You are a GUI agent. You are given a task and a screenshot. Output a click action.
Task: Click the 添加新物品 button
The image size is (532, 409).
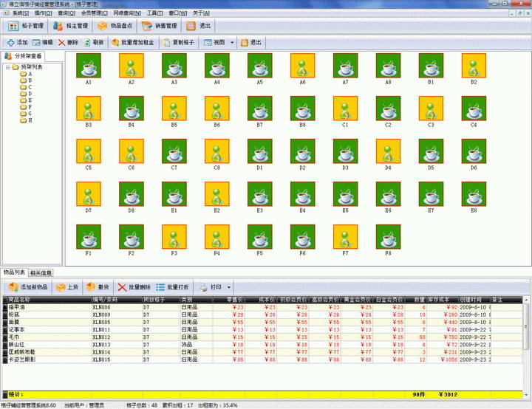tap(28, 287)
